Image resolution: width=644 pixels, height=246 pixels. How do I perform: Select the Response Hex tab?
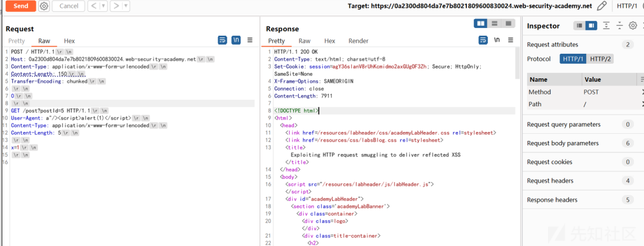tap(330, 41)
